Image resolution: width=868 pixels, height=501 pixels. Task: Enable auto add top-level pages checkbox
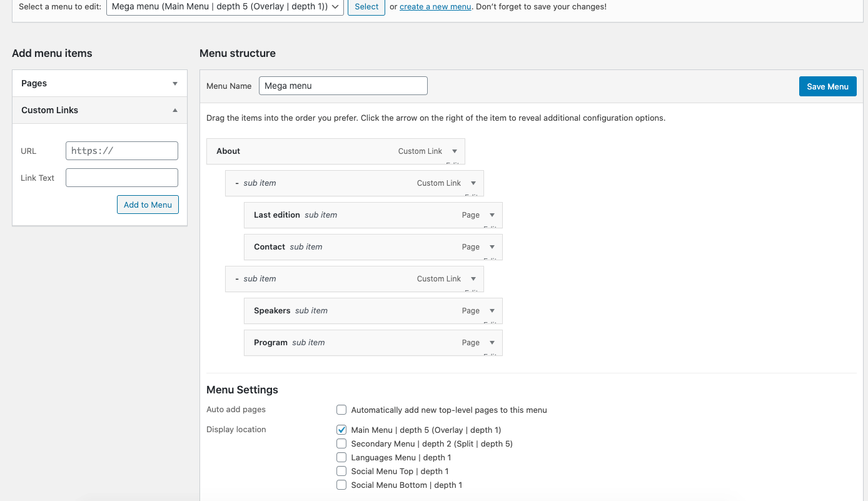coord(341,410)
